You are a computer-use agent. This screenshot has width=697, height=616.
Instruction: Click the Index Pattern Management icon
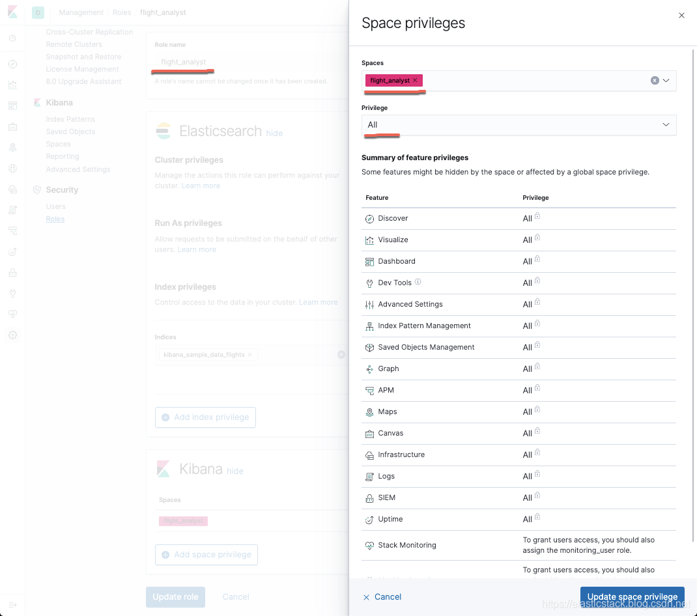tap(369, 326)
